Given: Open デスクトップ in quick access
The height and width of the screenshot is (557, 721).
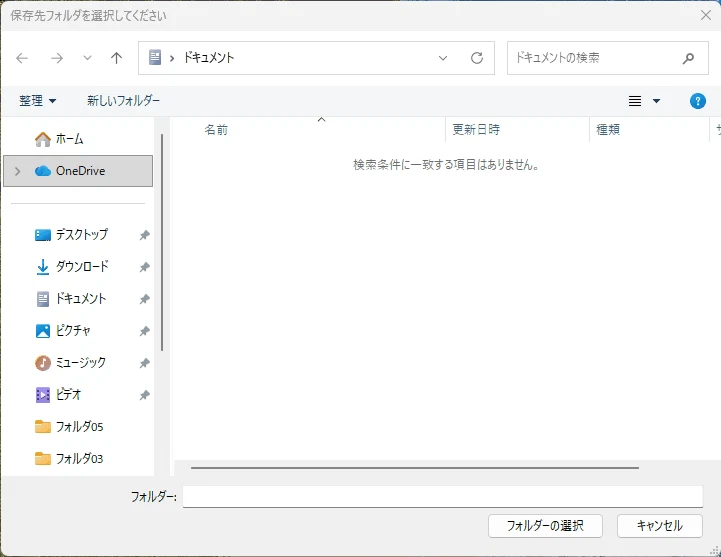Looking at the screenshot, I should pos(78,235).
